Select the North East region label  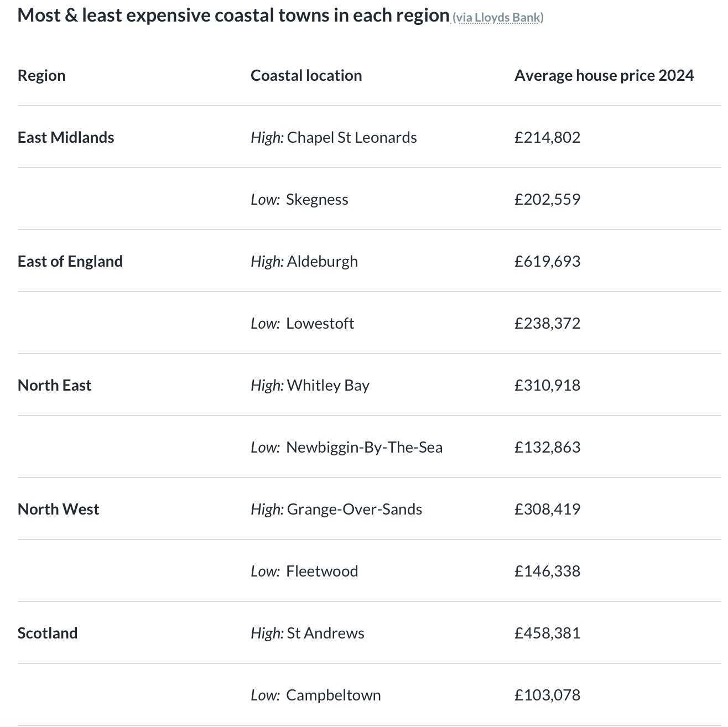54,386
